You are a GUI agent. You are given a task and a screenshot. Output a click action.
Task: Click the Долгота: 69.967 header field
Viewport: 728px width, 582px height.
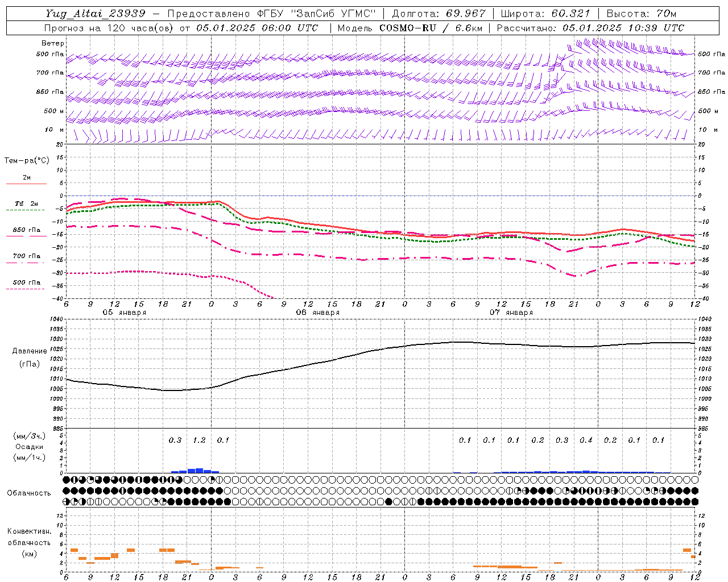click(x=439, y=14)
